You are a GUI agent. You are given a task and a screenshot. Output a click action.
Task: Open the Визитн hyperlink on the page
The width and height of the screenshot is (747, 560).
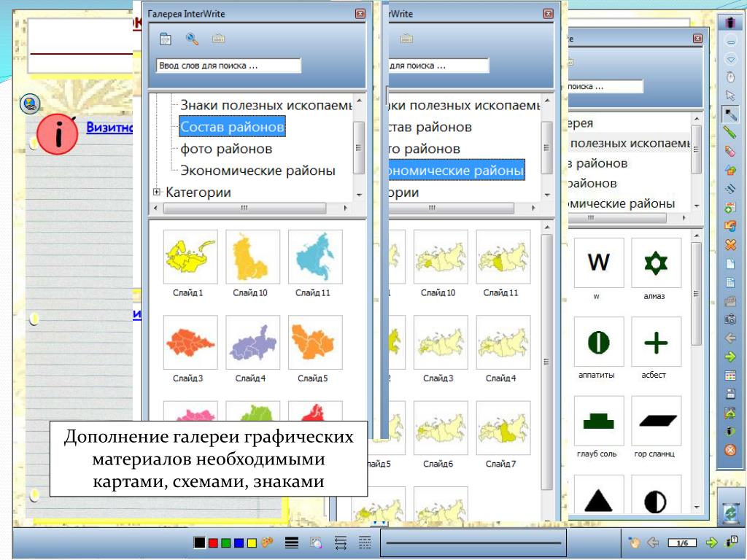(x=109, y=127)
